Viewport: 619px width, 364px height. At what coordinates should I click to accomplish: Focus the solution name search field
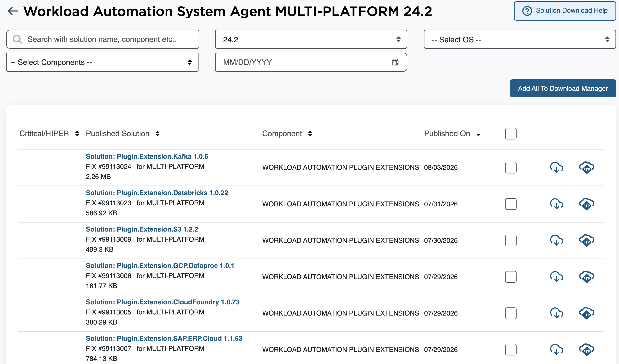tap(103, 39)
